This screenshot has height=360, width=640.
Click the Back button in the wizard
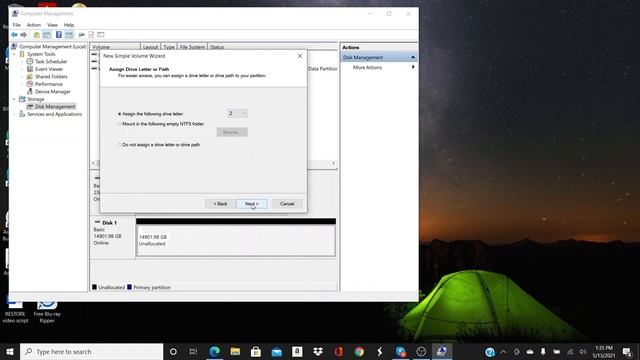point(220,204)
